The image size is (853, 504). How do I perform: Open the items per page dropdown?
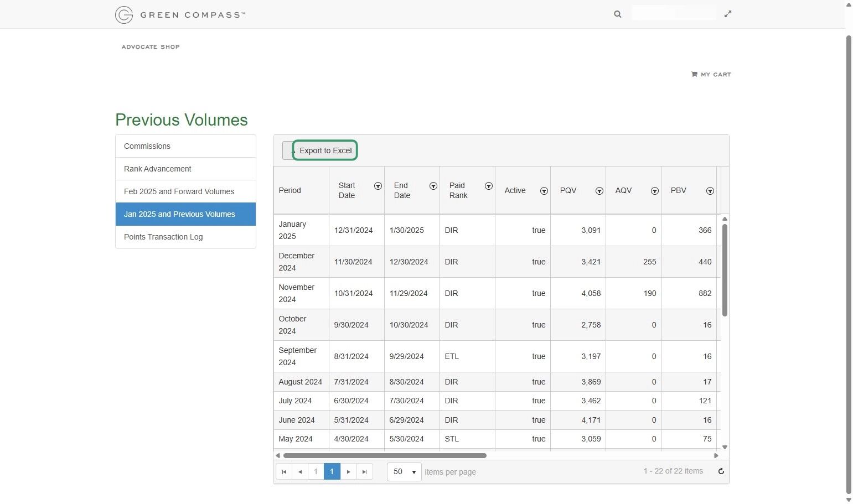coord(403,471)
